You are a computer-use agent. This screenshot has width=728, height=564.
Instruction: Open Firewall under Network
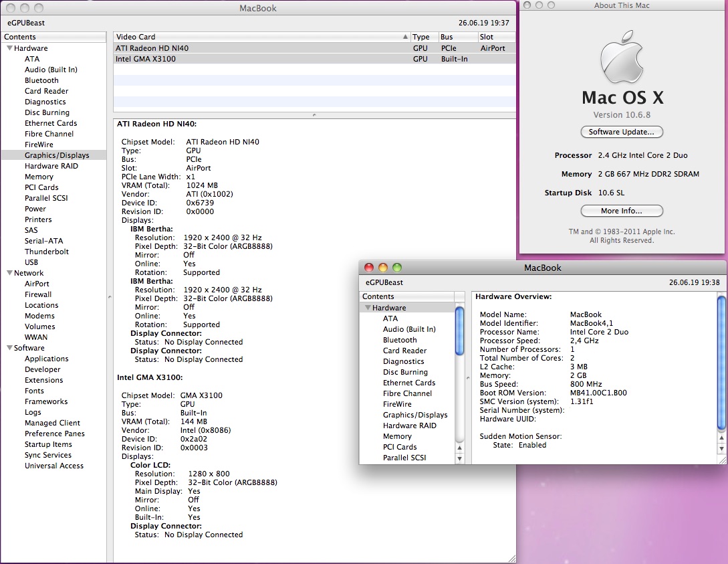click(38, 294)
